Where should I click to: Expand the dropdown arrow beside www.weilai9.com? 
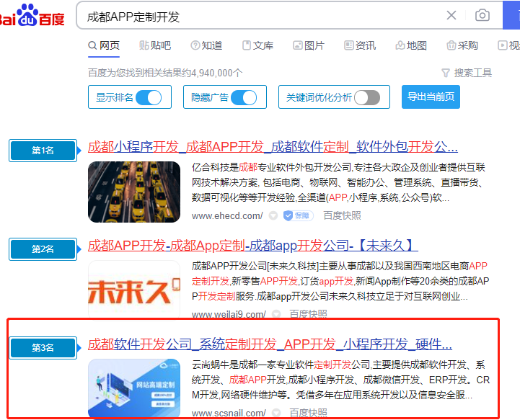276,314
